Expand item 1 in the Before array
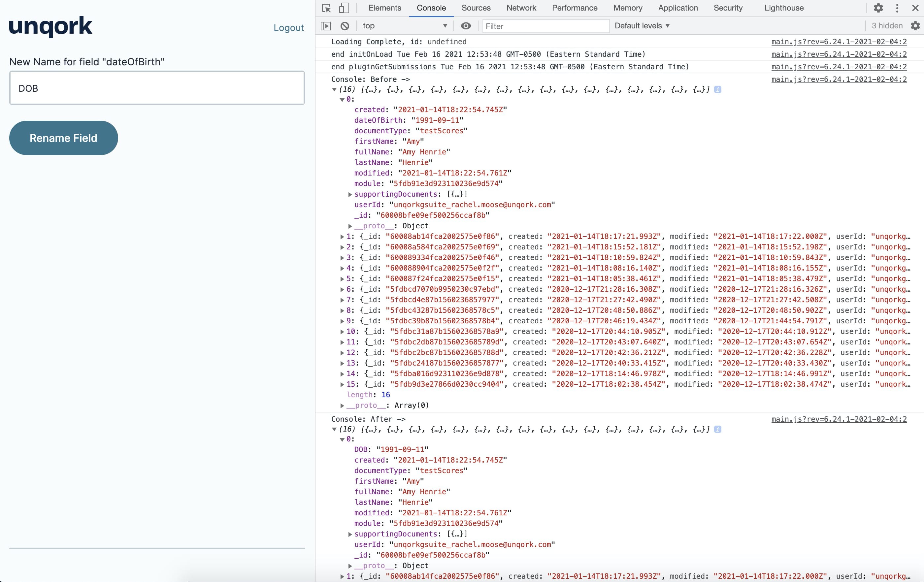 point(342,237)
